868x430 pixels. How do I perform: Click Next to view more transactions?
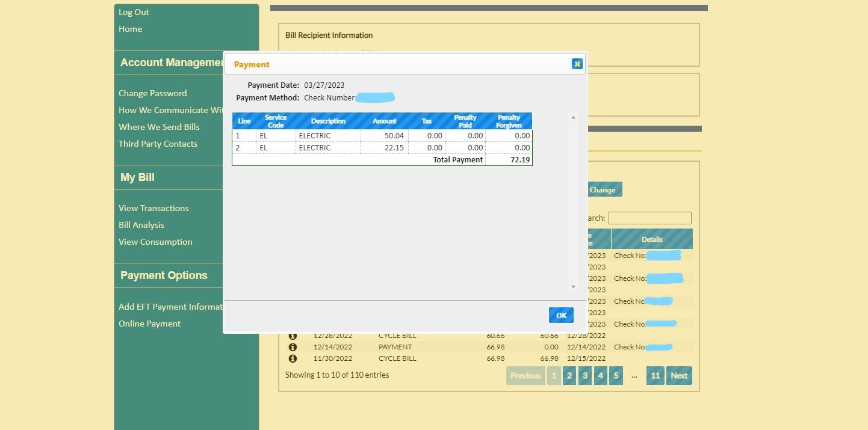[678, 375]
